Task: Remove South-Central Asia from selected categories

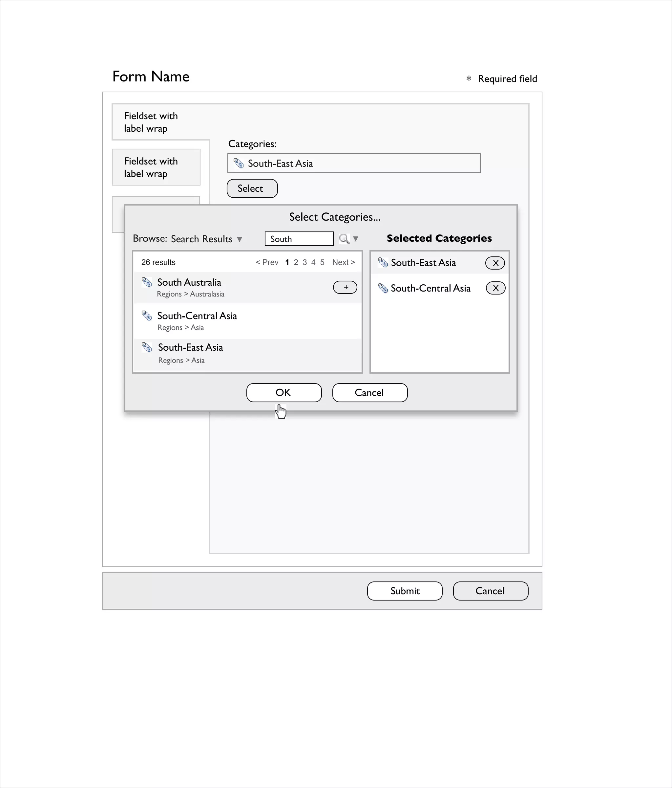Action: 495,288
